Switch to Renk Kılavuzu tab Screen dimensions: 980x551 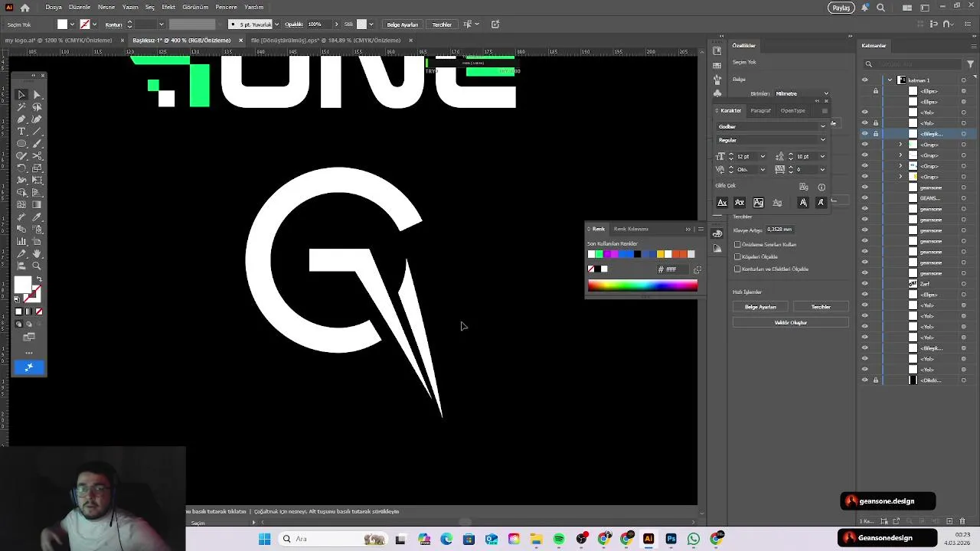631,229
